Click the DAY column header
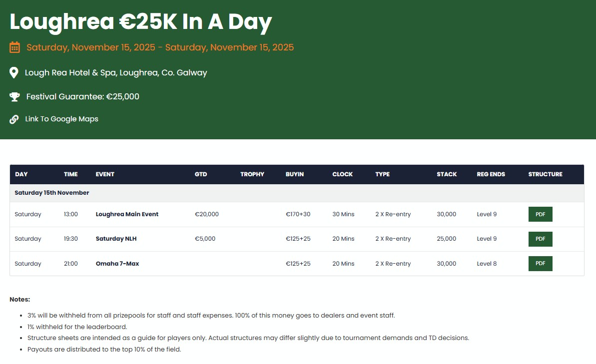 21,174
